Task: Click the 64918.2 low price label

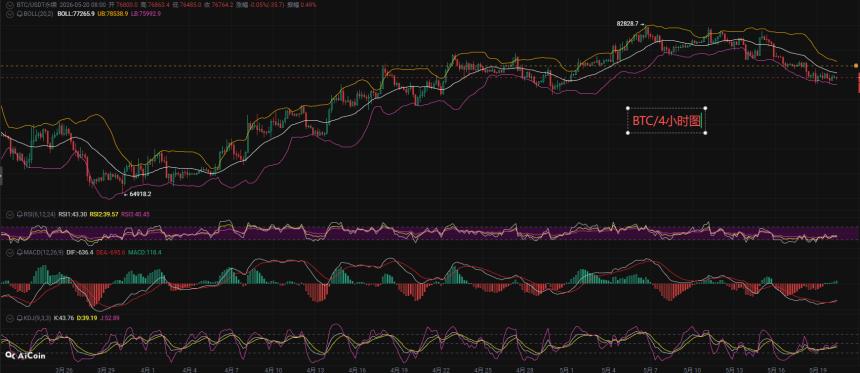Action: pyautogui.click(x=140, y=194)
